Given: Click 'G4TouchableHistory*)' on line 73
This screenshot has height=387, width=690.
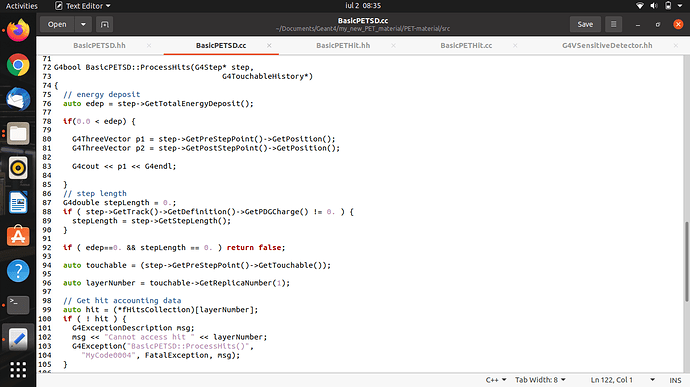Looking at the screenshot, I should [268, 76].
